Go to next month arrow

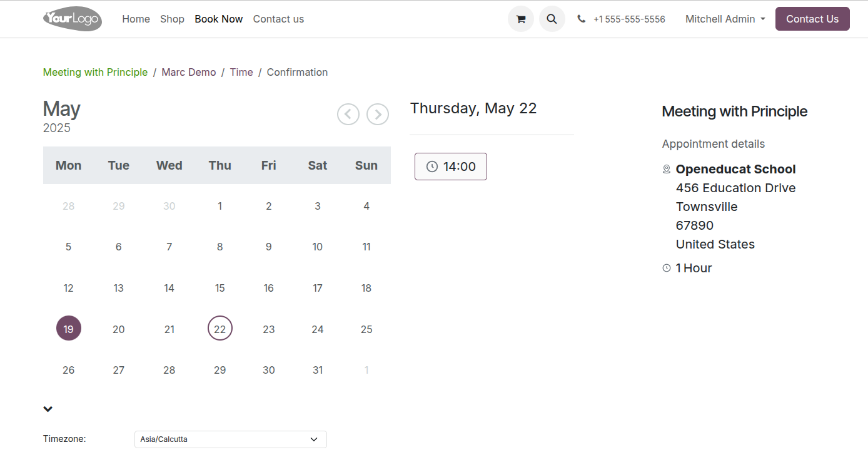378,115
